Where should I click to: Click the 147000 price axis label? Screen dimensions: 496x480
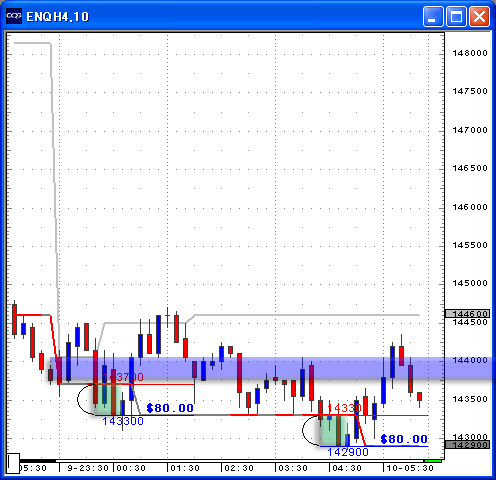[x=470, y=130]
